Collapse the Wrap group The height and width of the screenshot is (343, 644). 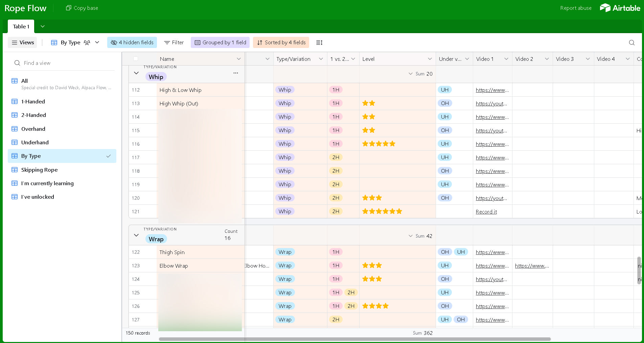coord(136,235)
